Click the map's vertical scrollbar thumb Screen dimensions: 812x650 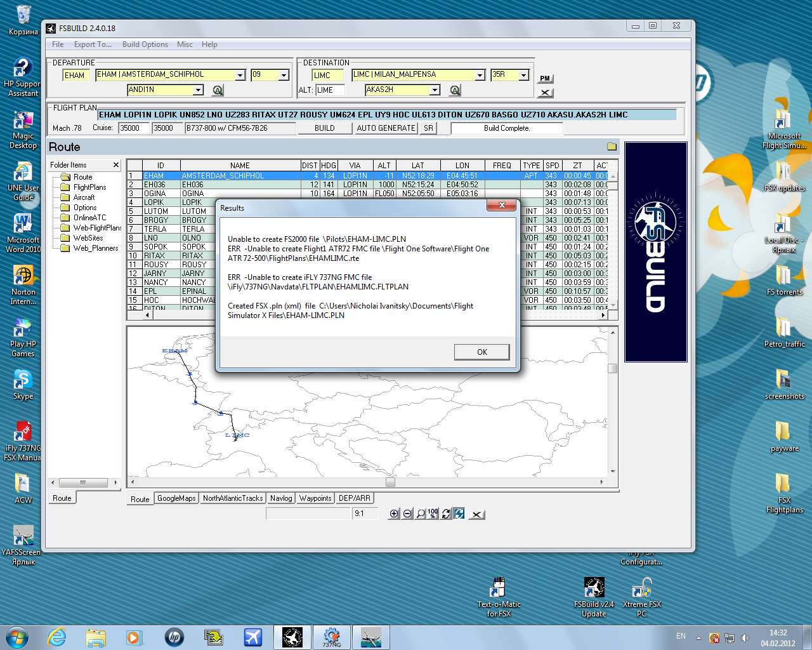coord(612,368)
